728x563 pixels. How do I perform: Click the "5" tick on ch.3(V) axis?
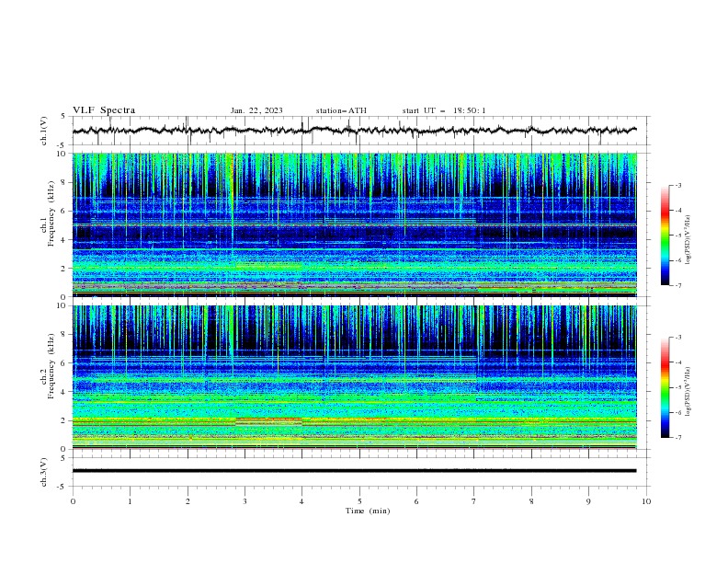click(x=63, y=458)
